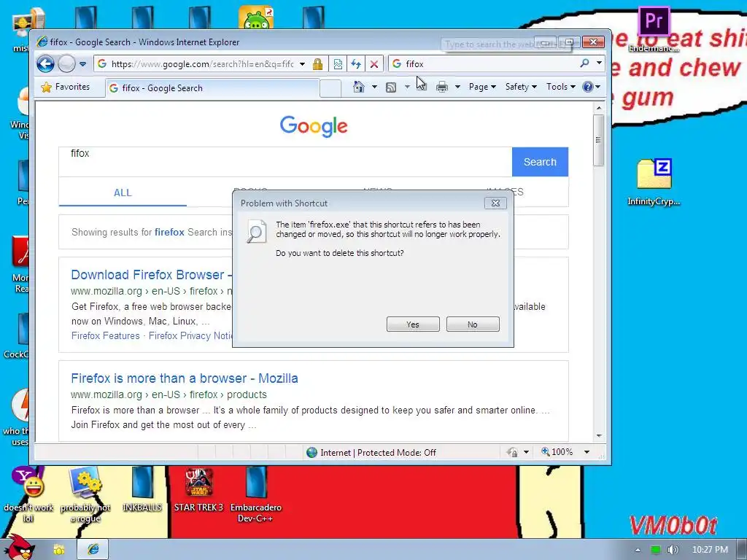Open a new blank tab

point(330,88)
